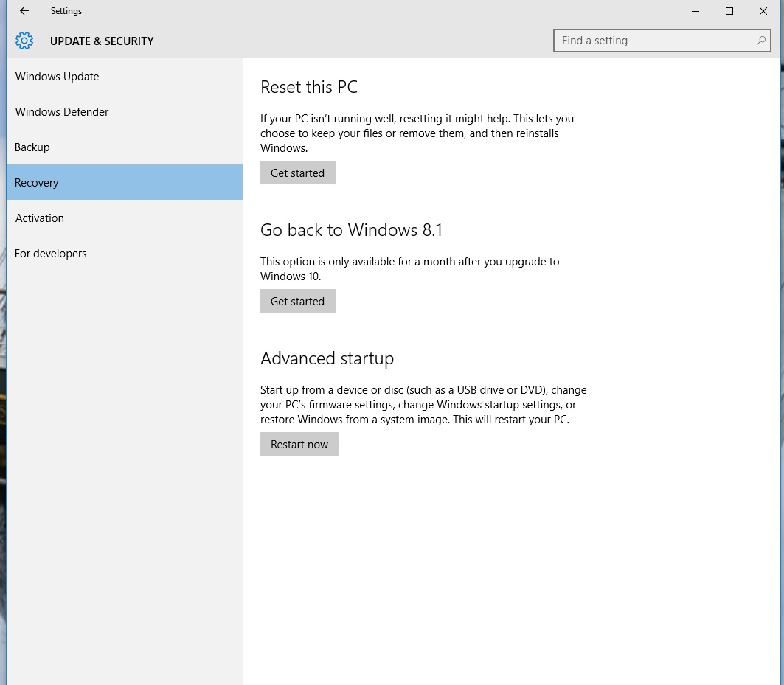
Task: Go back using the arrow icon
Action: coord(24,10)
